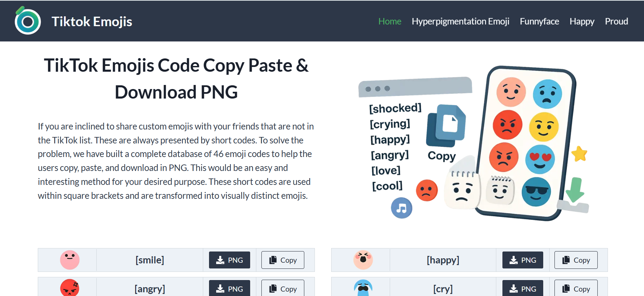This screenshot has width=644, height=296.
Task: Download PNG for the [smile] emoji
Action: pyautogui.click(x=229, y=260)
